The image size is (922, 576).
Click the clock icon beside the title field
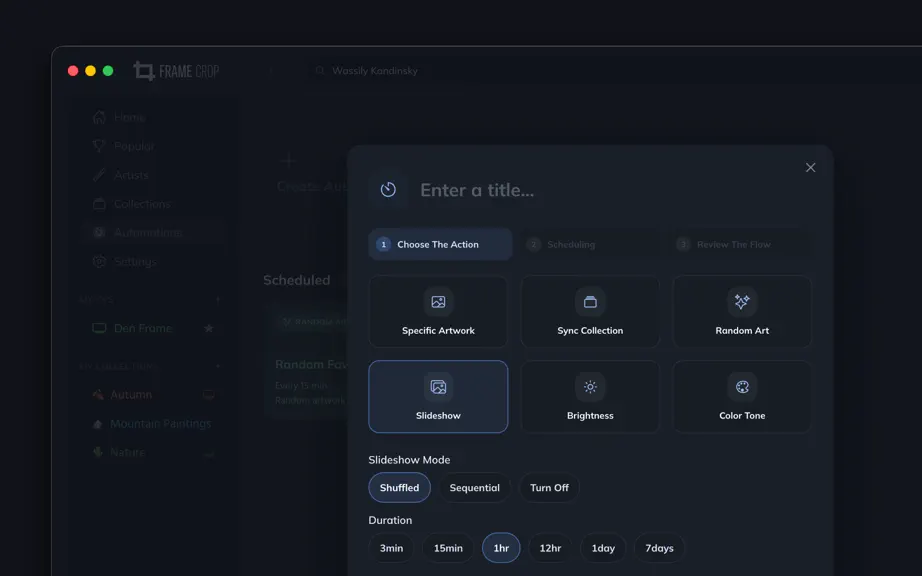388,189
